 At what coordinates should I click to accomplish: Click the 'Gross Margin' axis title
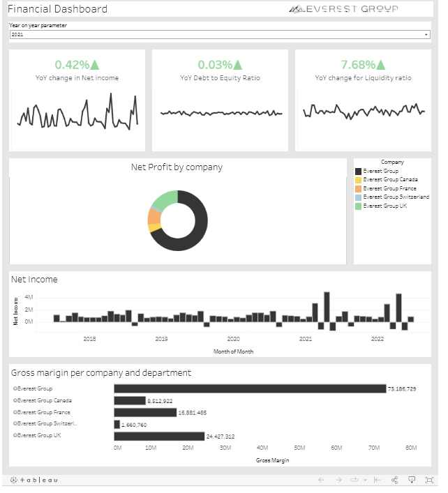[x=272, y=461]
